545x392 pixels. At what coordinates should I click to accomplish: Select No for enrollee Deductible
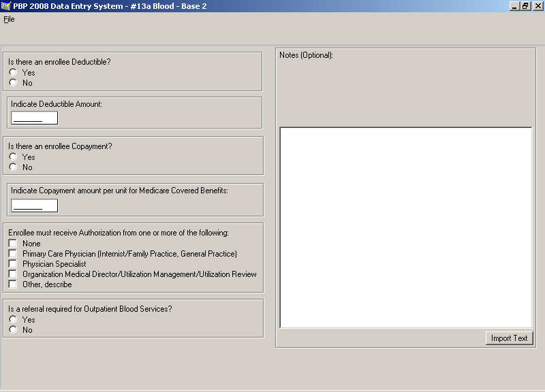(x=13, y=82)
